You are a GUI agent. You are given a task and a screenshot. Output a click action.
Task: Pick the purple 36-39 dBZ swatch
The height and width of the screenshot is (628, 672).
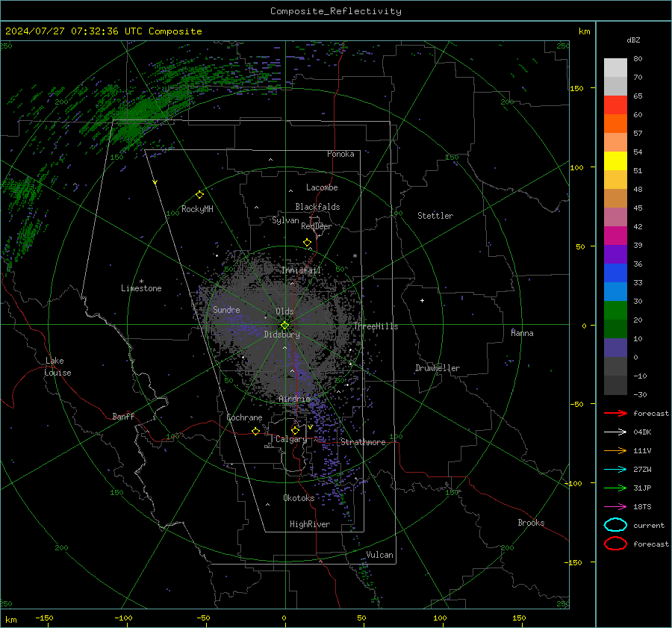(615, 254)
